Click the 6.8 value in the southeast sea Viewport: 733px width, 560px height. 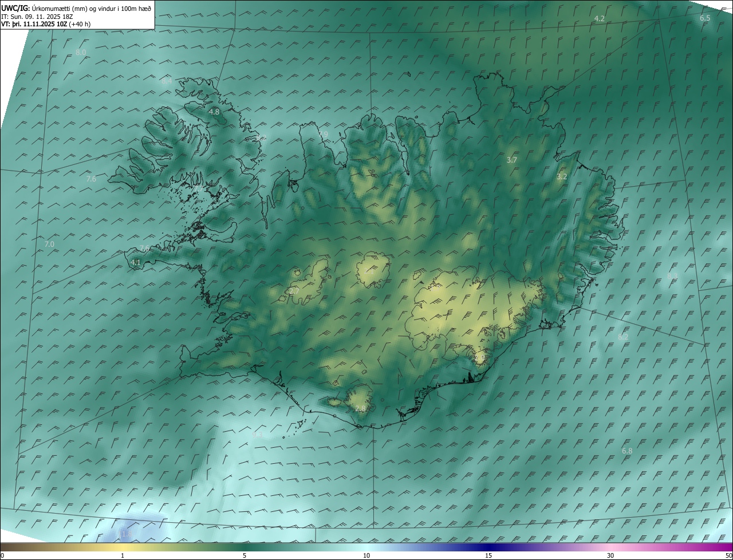point(627,451)
